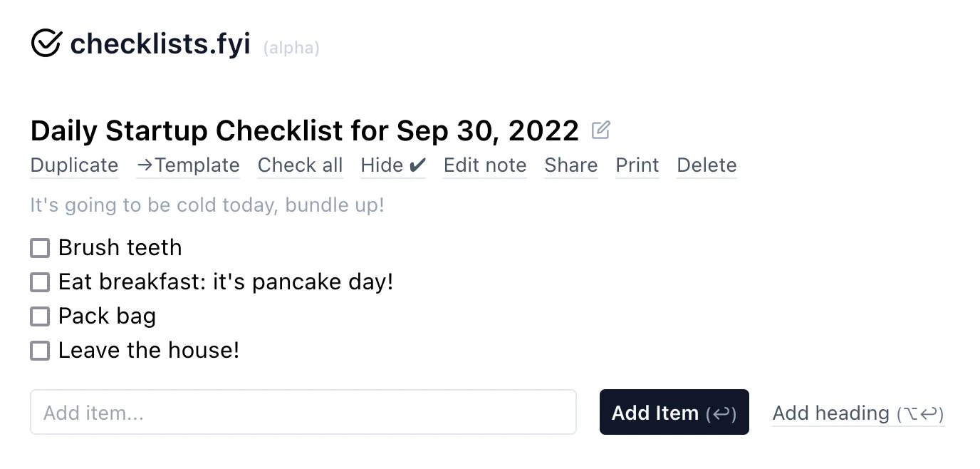Hide checked items with Hide ✔
Image resolution: width=980 pixels, height=469 pixels.
(392, 165)
